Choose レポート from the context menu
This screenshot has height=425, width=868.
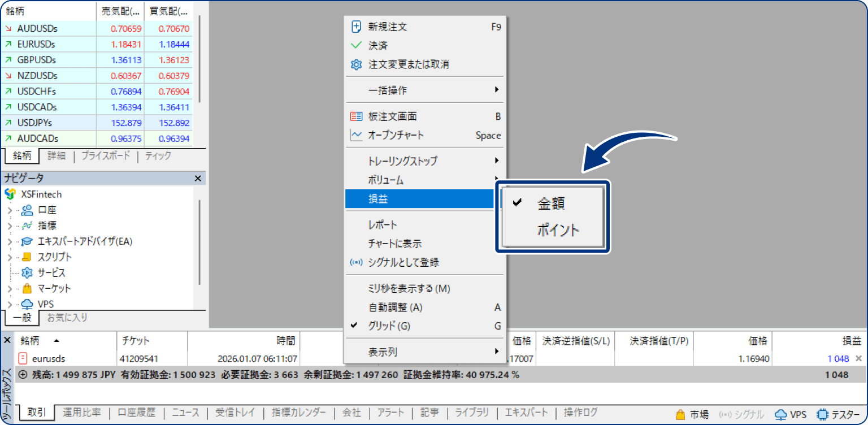coord(425,225)
